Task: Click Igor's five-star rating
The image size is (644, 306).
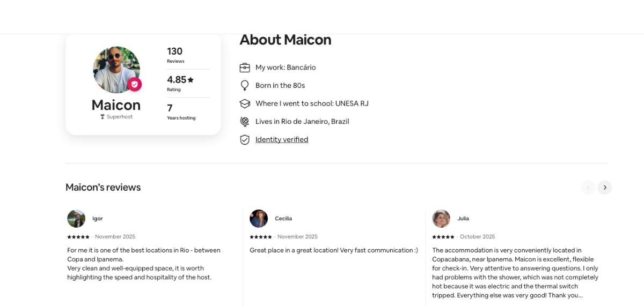Action: 78,237
